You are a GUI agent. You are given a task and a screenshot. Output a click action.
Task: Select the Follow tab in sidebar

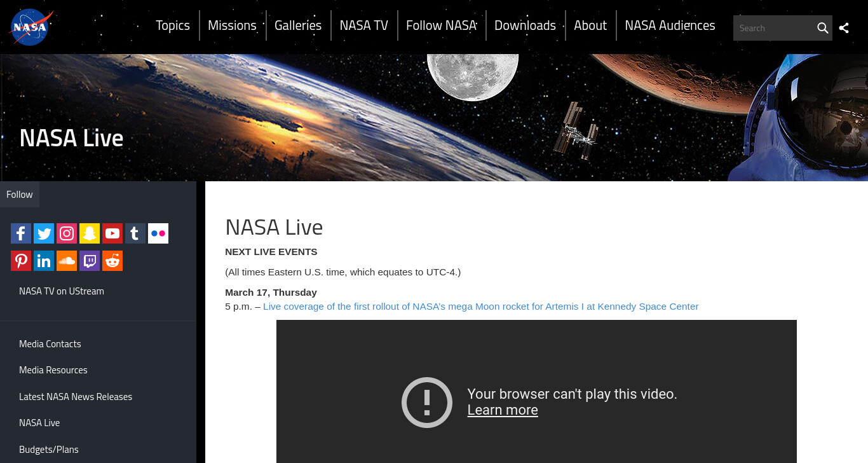coord(20,195)
